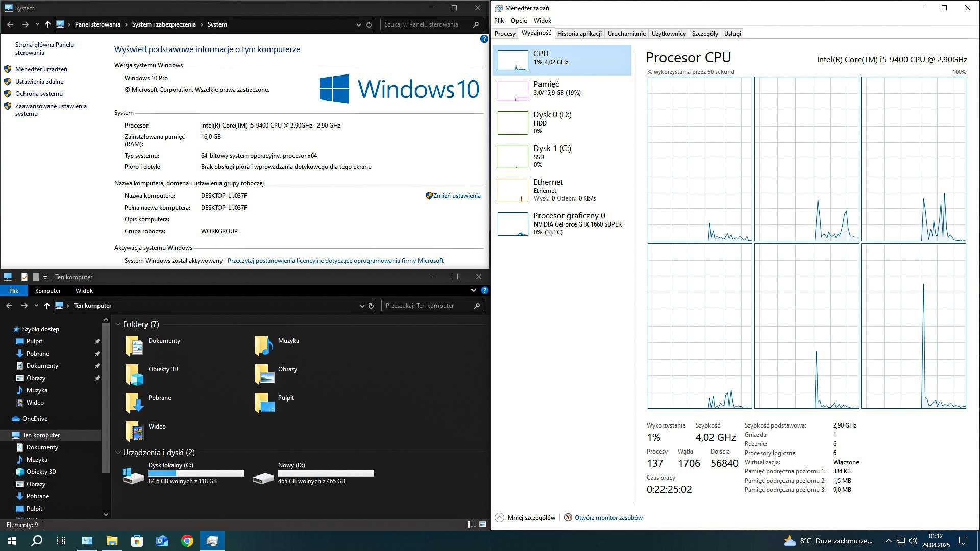
Task: Open Task View on the taskbar
Action: (x=61, y=541)
